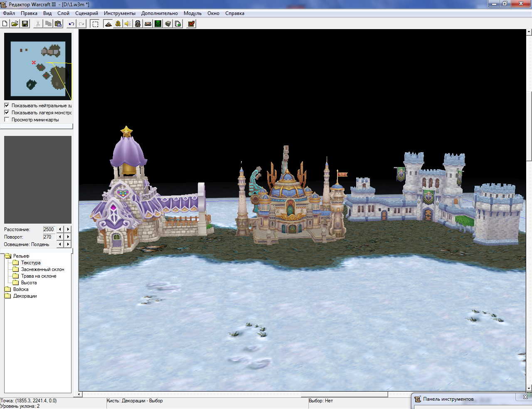Click the Расстояние value field showing 2500
The image size is (532, 409).
(49, 229)
